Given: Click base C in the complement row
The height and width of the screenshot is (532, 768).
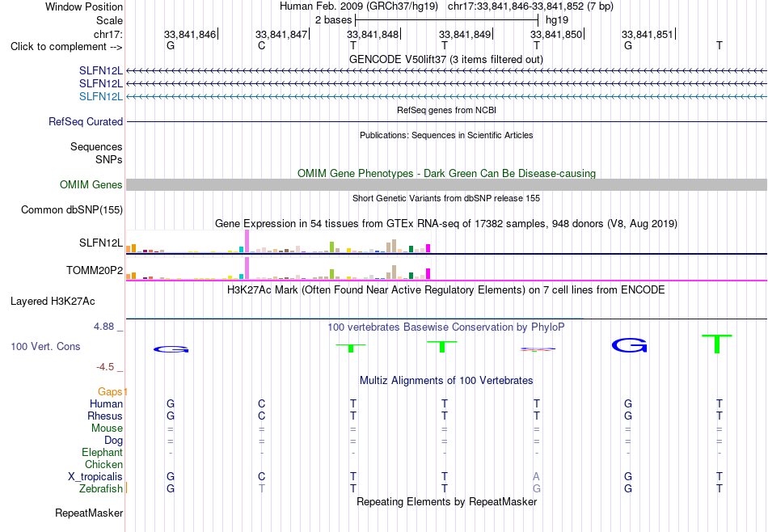Looking at the screenshot, I should coord(262,45).
